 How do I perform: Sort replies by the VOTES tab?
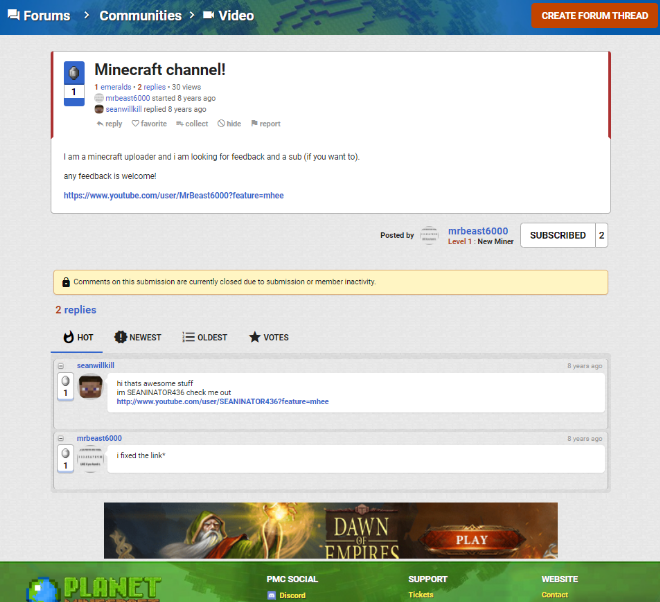269,337
